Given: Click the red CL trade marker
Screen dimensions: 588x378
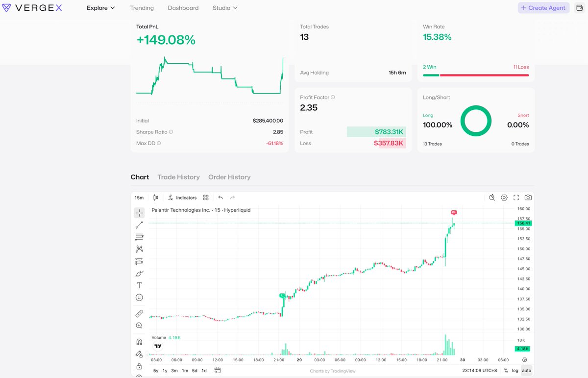Looking at the screenshot, I should pos(454,212).
